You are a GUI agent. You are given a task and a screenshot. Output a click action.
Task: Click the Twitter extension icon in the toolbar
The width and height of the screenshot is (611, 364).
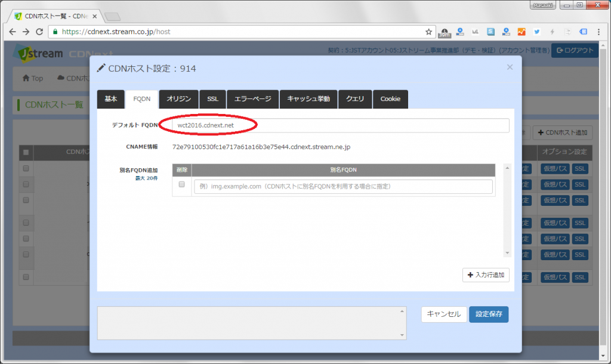(x=537, y=31)
